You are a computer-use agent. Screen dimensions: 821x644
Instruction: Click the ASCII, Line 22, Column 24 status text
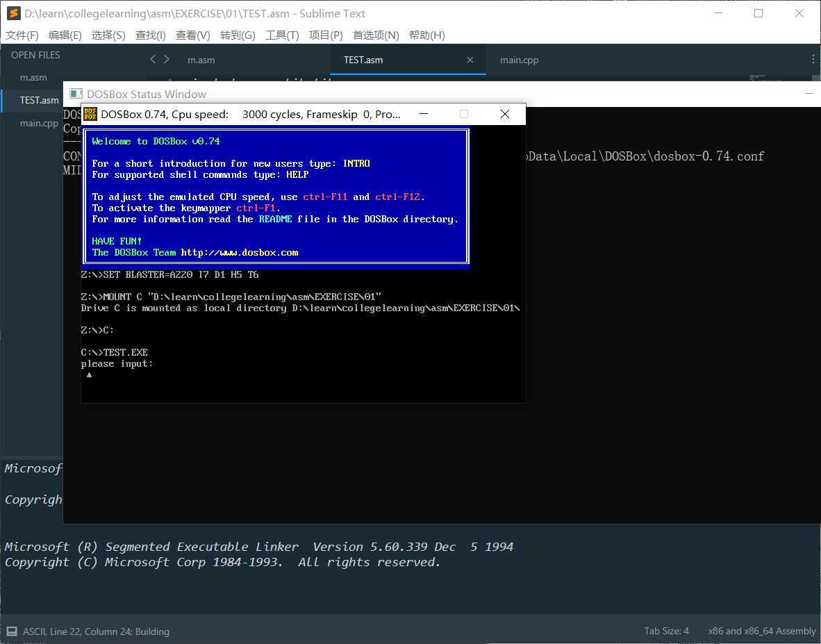click(x=97, y=631)
